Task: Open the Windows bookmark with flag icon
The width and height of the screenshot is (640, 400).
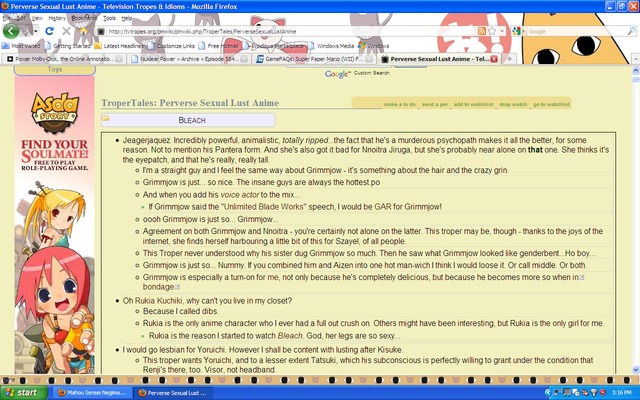Action: click(373, 46)
